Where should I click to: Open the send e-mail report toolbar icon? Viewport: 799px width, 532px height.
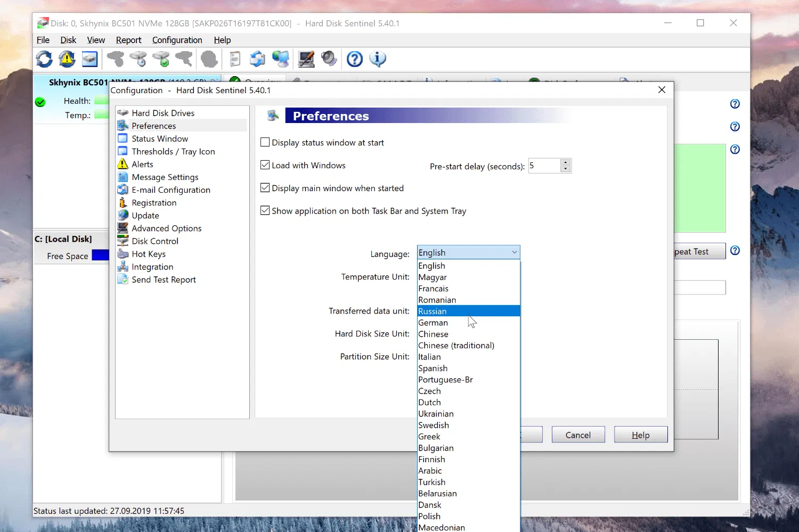tap(257, 59)
